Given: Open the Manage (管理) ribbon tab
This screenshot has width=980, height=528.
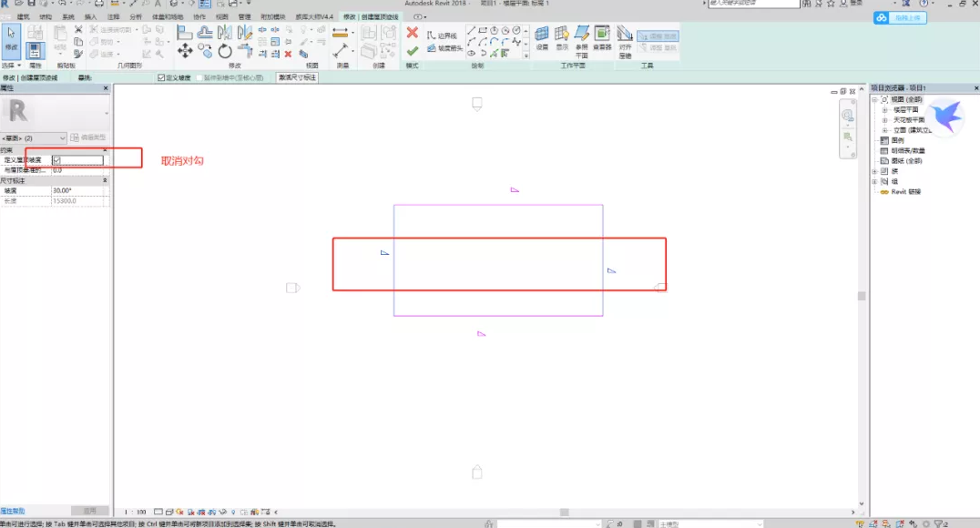Looking at the screenshot, I should click(x=244, y=17).
